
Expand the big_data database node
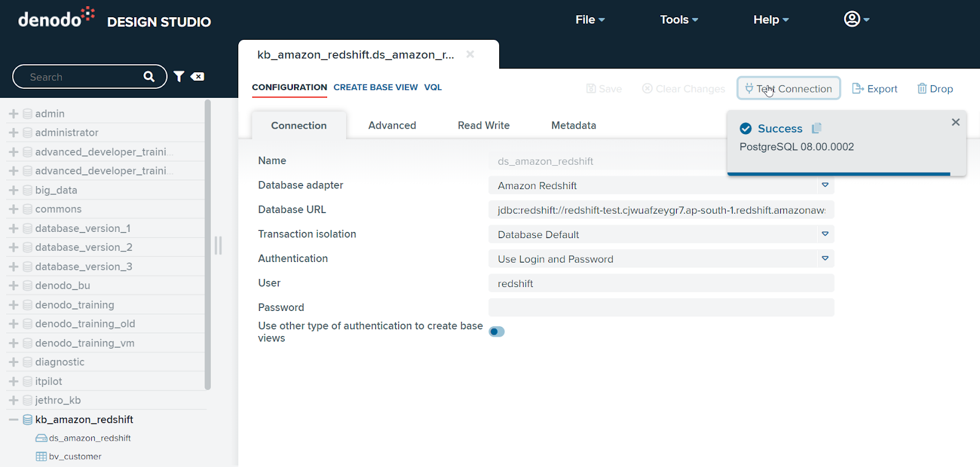click(13, 190)
